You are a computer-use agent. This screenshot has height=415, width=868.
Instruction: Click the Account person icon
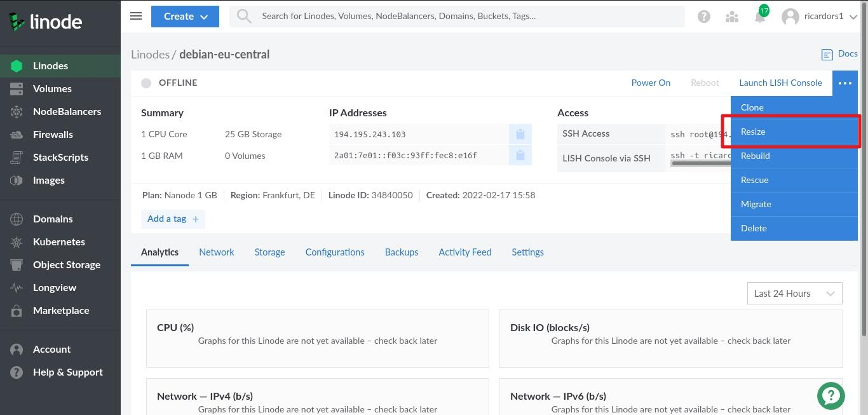17,350
